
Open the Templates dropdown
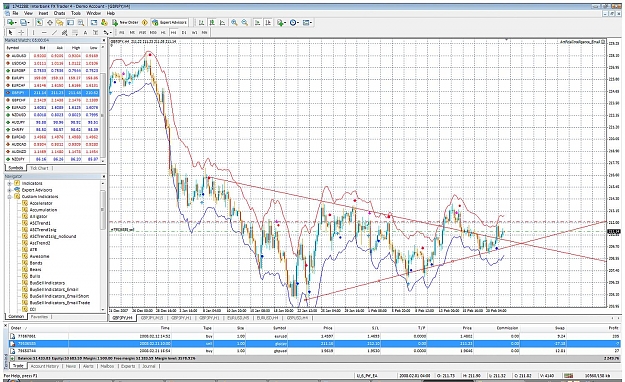pyautogui.click(x=307, y=23)
